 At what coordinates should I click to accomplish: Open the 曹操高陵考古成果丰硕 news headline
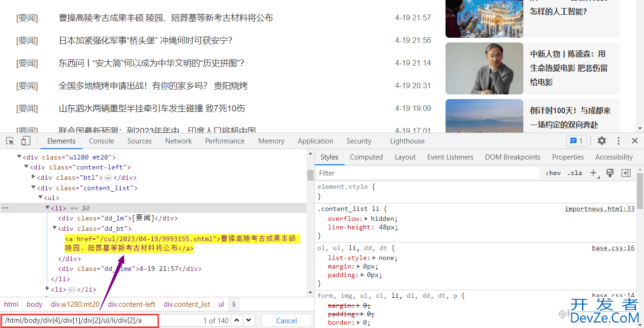pos(166,18)
